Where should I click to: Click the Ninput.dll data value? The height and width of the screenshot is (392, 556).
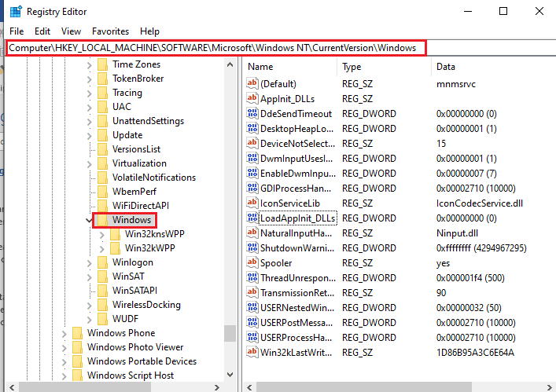pyautogui.click(x=457, y=233)
